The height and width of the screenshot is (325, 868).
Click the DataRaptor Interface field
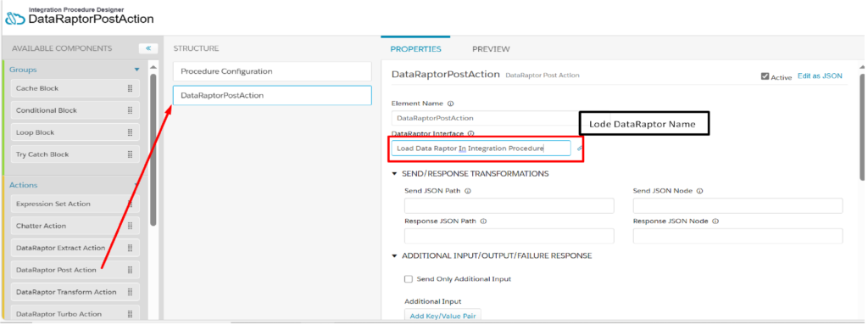(481, 148)
